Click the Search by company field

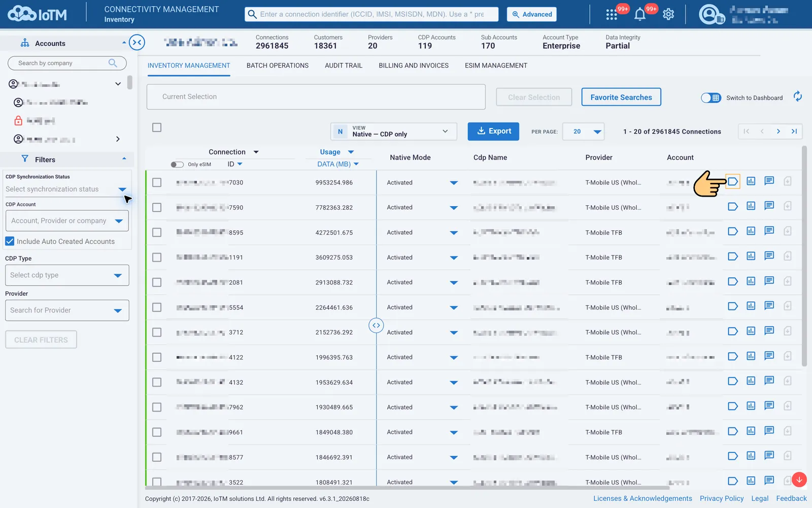[x=67, y=63]
